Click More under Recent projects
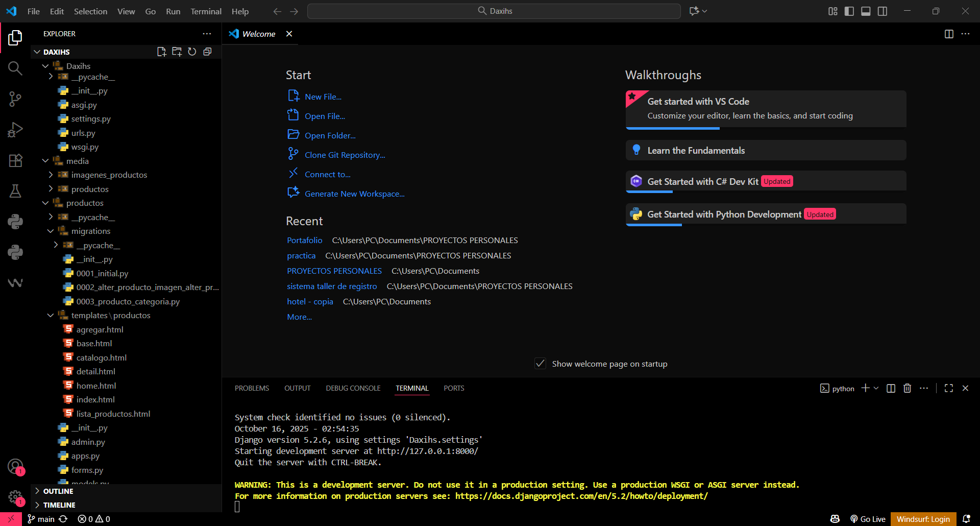This screenshot has width=980, height=526. [x=300, y=317]
